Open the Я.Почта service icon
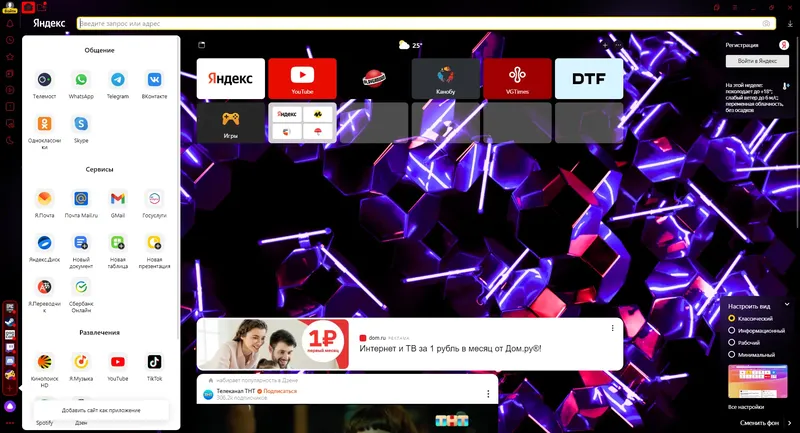Image resolution: width=800 pixels, height=433 pixels. point(44,199)
